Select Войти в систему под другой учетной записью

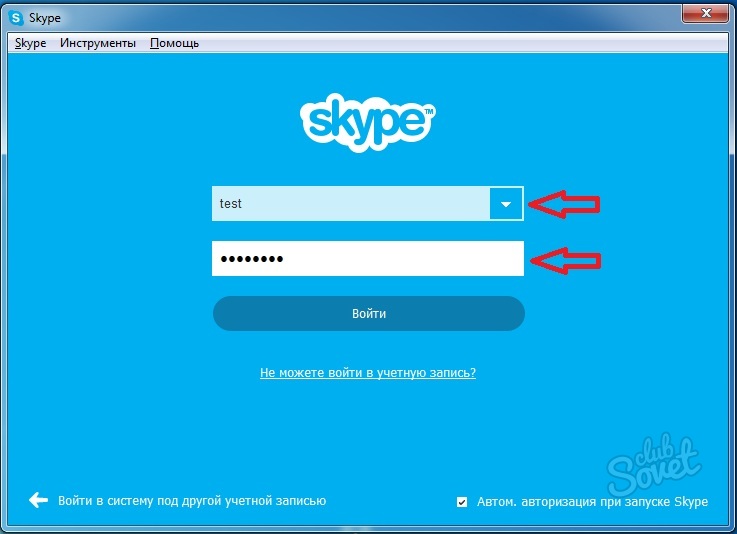coord(192,501)
